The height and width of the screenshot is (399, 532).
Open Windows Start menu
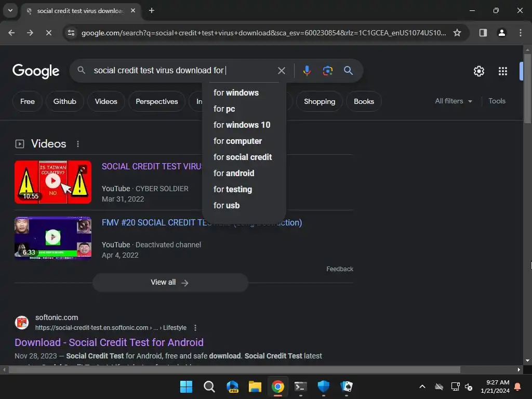coord(186,387)
